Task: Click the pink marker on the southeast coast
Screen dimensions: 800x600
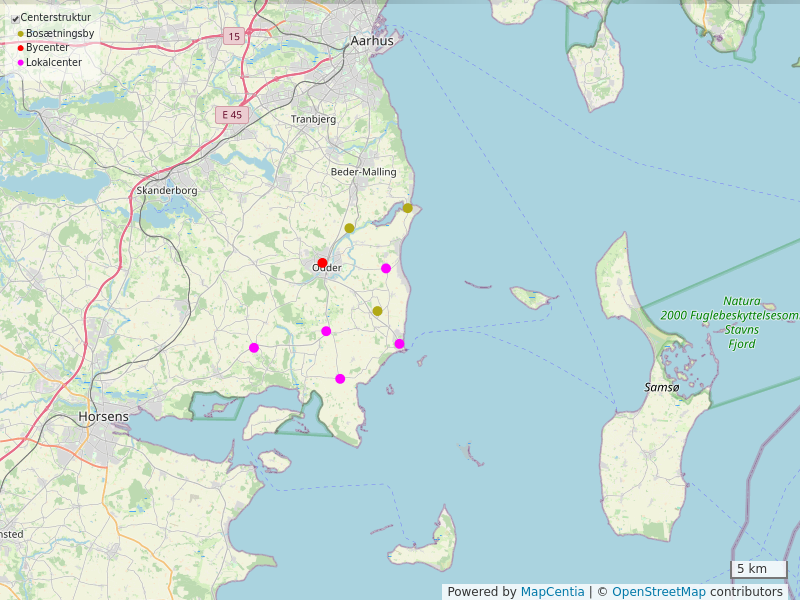Action: (x=399, y=344)
